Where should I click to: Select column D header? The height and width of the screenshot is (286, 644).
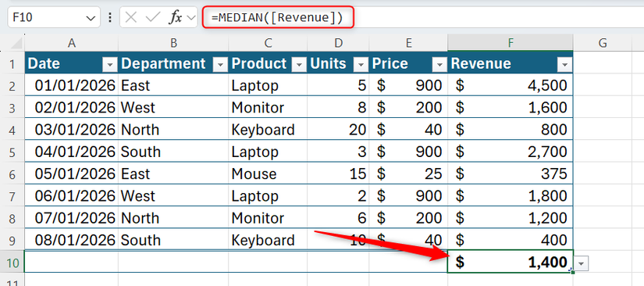(x=338, y=43)
